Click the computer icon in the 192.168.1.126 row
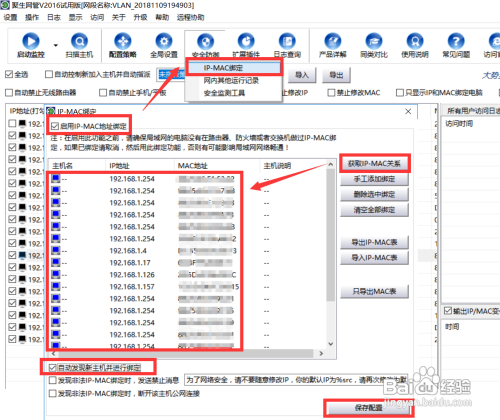This screenshot has height=420, width=500. 56,274
